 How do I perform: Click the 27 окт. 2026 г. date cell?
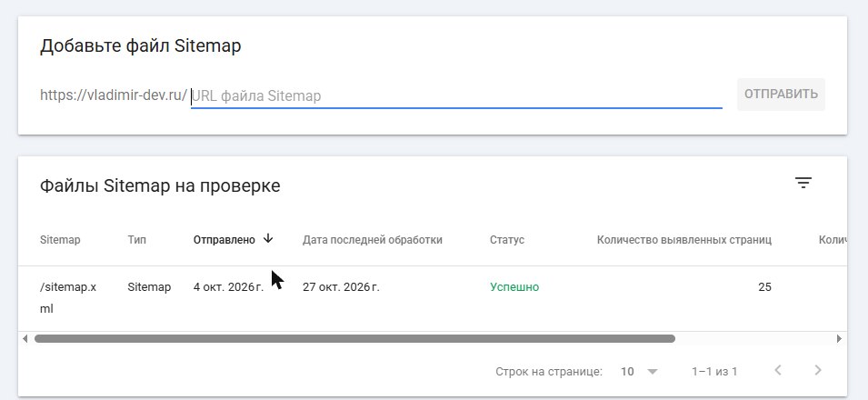(x=341, y=287)
